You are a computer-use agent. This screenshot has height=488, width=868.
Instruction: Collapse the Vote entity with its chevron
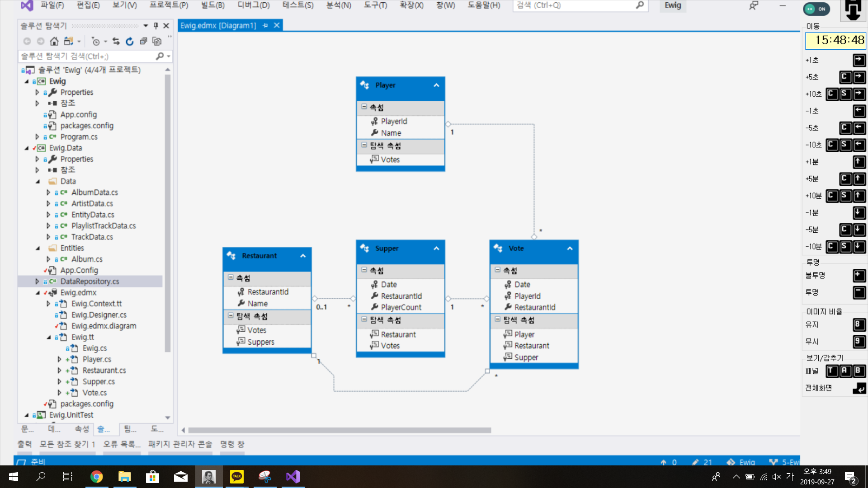point(570,249)
